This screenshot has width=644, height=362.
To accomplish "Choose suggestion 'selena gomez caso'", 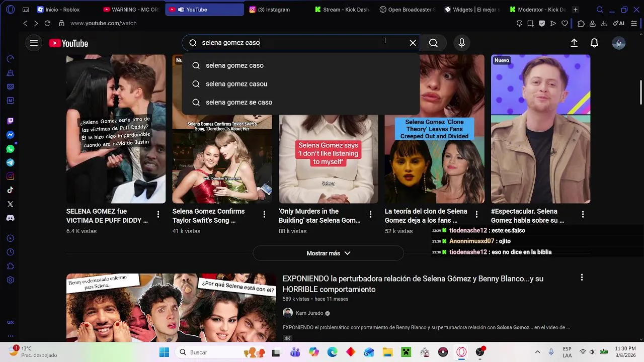I will point(301,65).
